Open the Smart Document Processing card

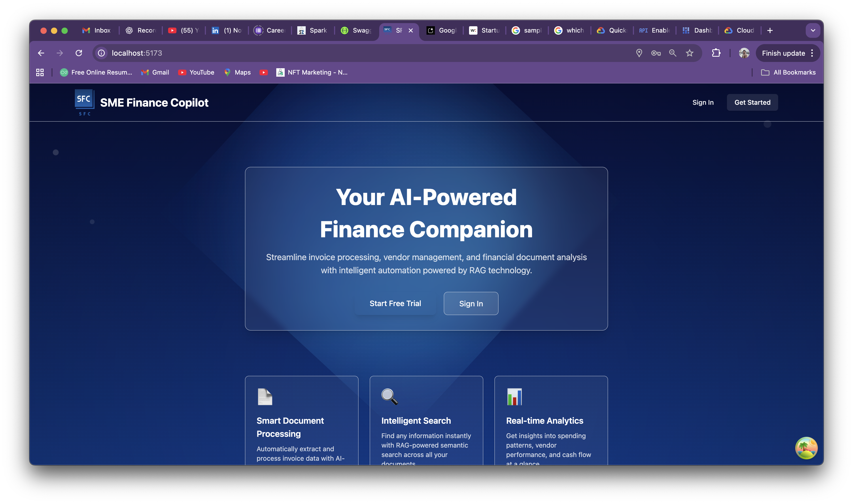pyautogui.click(x=302, y=420)
